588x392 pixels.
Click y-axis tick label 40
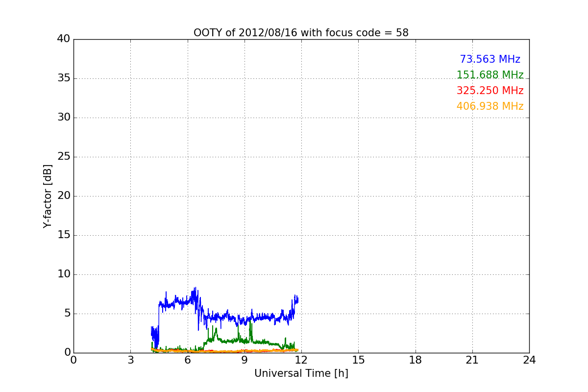[64, 39]
